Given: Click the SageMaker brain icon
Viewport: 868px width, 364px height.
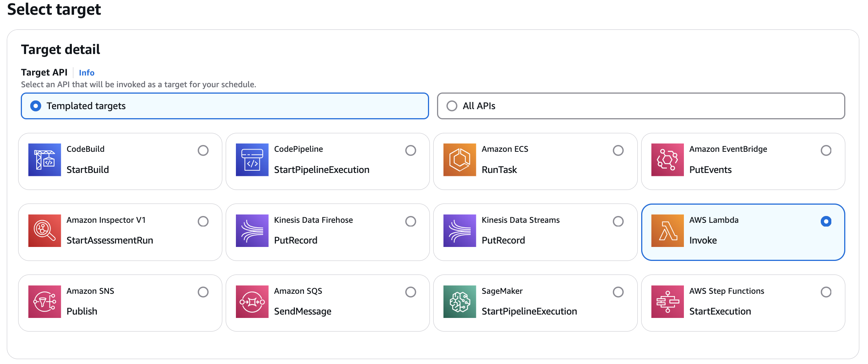Looking at the screenshot, I should tap(460, 302).
